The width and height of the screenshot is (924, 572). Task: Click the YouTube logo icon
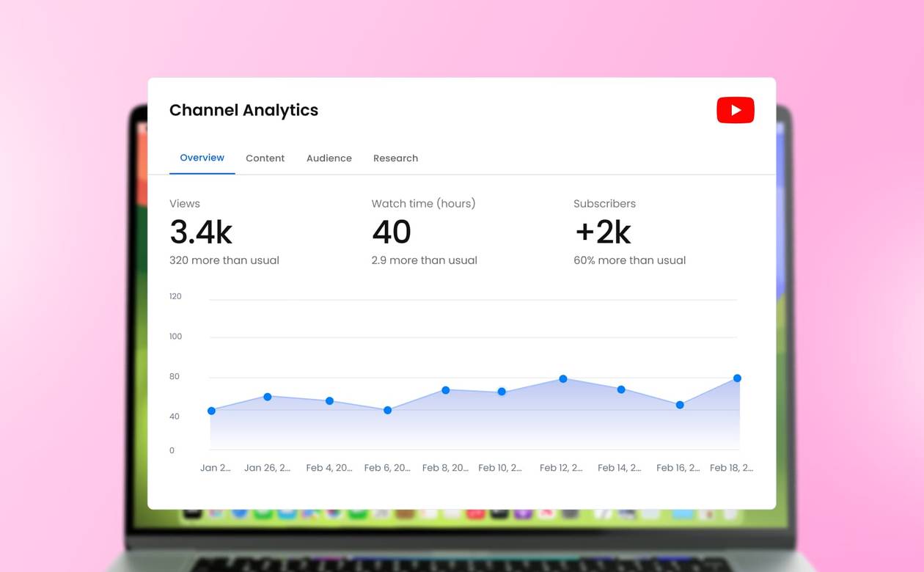(736, 110)
